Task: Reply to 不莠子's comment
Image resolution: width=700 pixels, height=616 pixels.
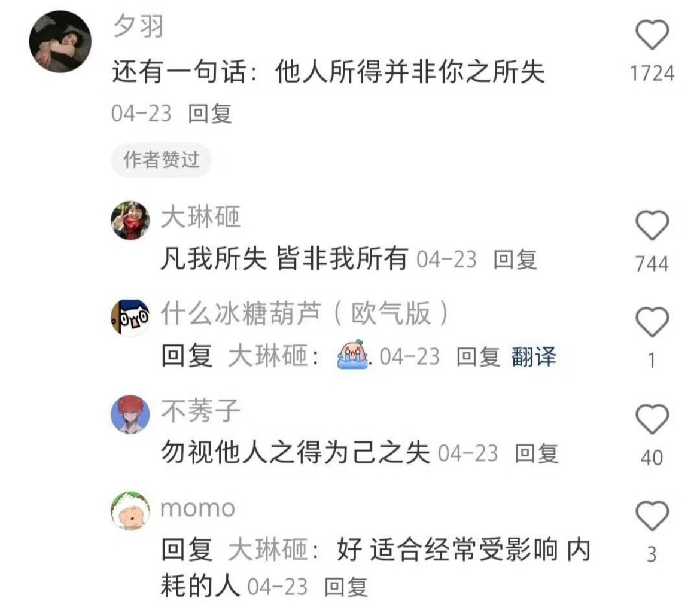Action: pos(536,453)
